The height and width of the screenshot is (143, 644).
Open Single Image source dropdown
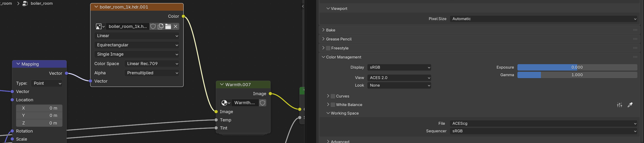pyautogui.click(x=137, y=54)
